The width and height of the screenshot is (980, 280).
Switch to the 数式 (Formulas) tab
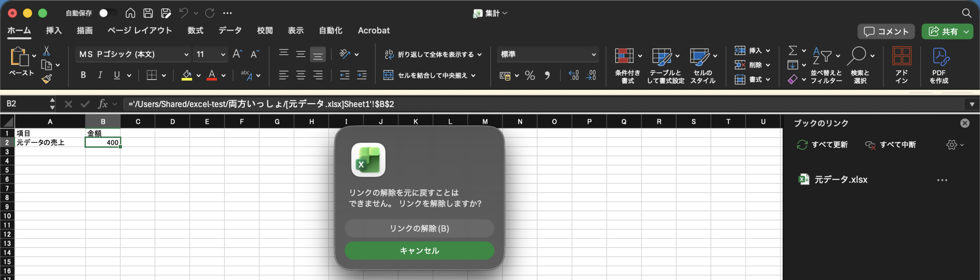pos(195,31)
